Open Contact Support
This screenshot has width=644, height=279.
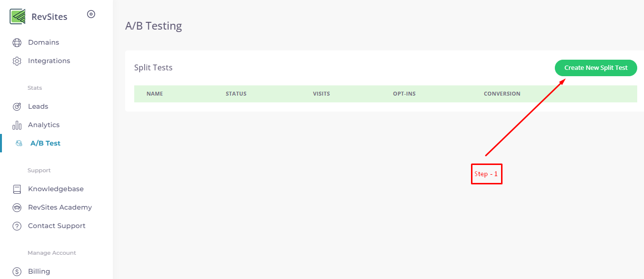(57, 226)
